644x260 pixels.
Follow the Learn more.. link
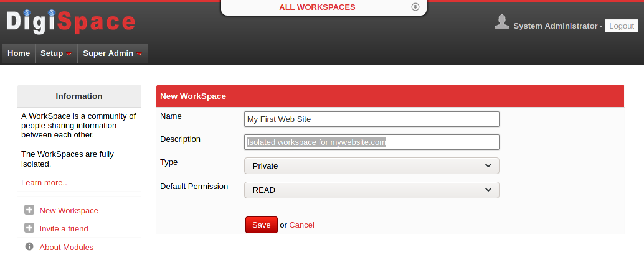tap(44, 182)
